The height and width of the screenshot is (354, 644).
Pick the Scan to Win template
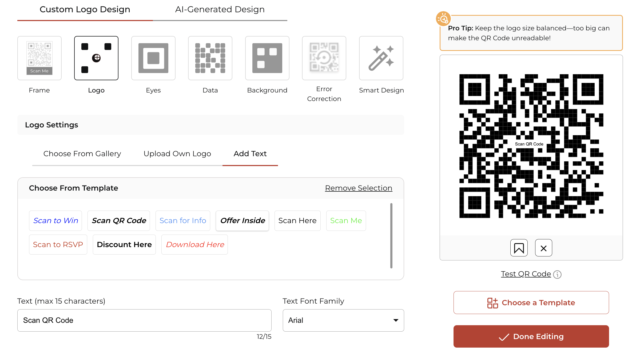(55, 220)
